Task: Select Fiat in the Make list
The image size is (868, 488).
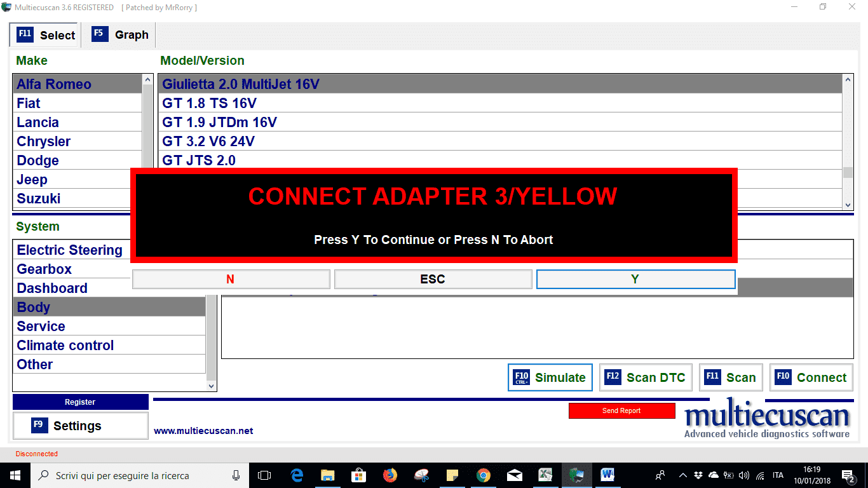Action: pos(29,104)
